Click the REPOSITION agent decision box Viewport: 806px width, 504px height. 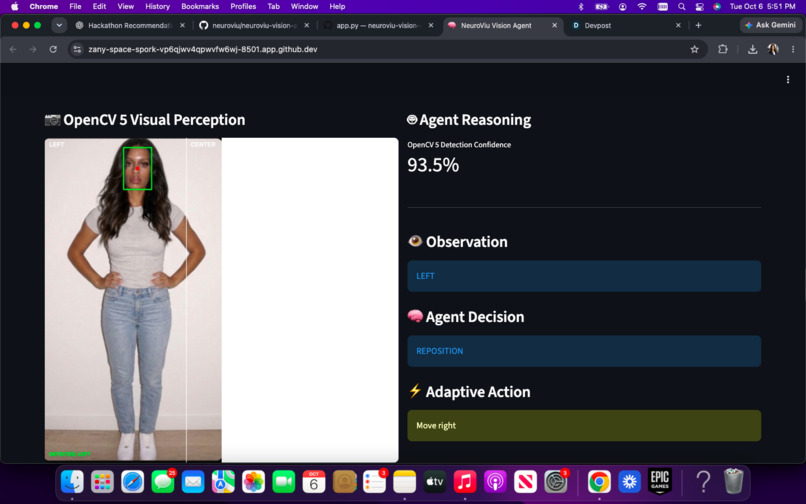584,351
